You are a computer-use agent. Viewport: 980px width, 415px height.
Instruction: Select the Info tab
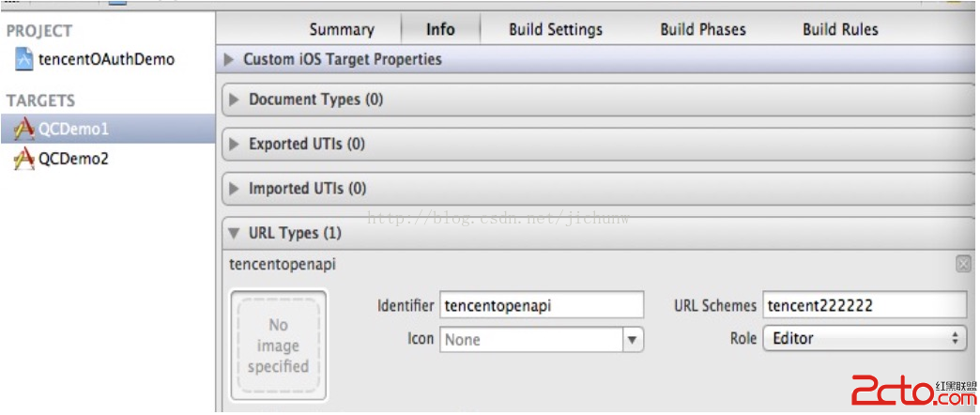click(440, 29)
